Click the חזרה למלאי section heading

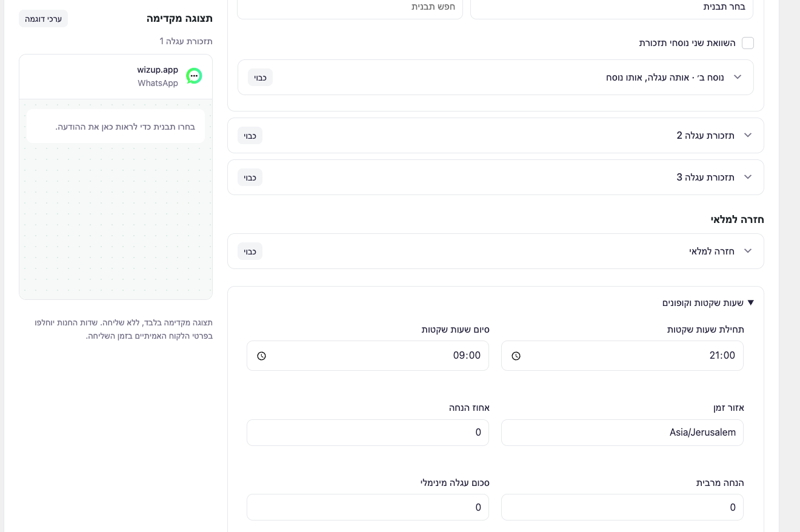pyautogui.click(x=737, y=219)
